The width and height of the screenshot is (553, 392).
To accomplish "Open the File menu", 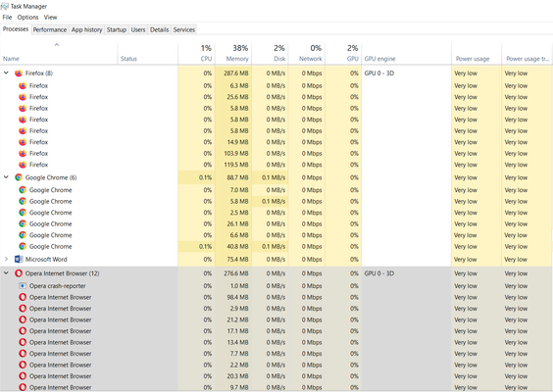I will click(7, 18).
